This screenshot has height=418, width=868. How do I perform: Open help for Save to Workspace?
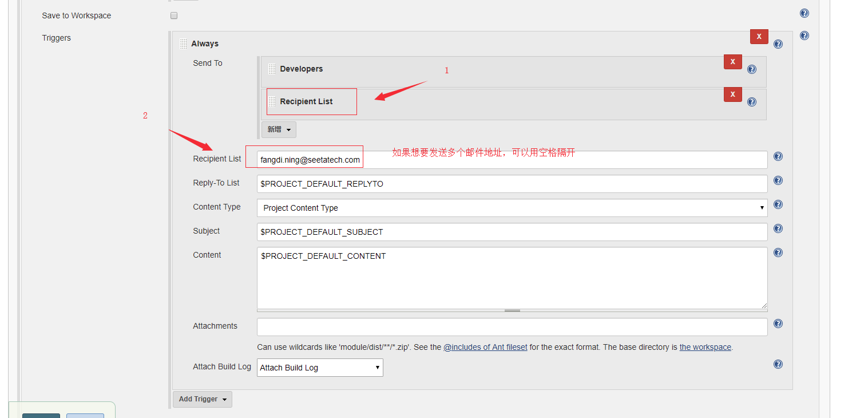click(804, 14)
